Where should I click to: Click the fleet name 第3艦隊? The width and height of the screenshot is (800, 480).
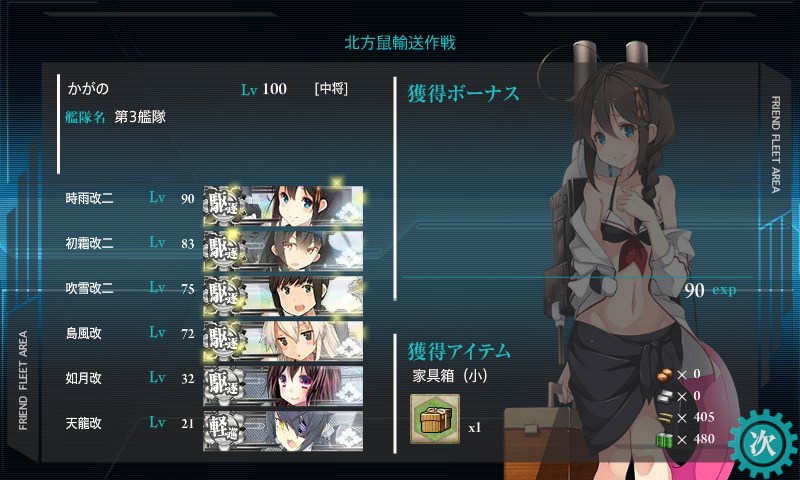pos(140,117)
